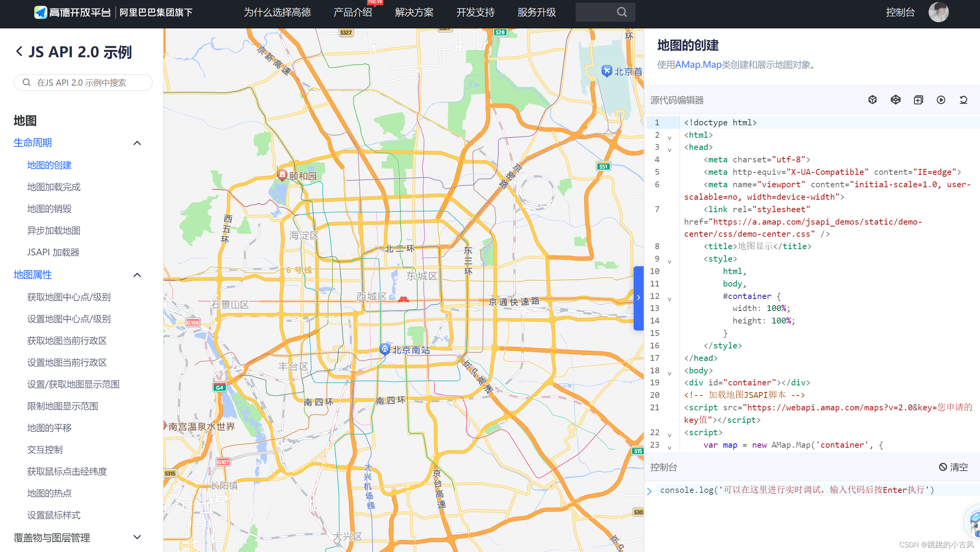Click the JS API 2.0 示例 search field
This screenshot has width=980, height=552.
tap(83, 83)
